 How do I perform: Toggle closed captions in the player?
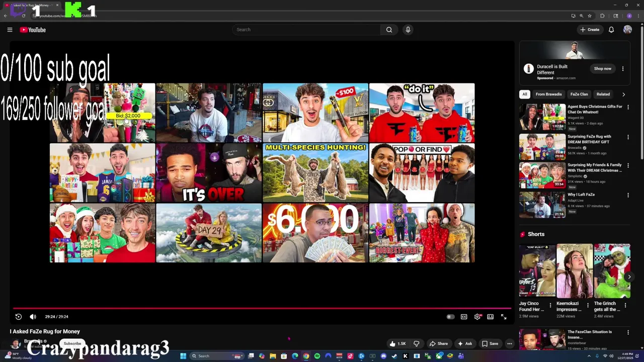(x=464, y=317)
